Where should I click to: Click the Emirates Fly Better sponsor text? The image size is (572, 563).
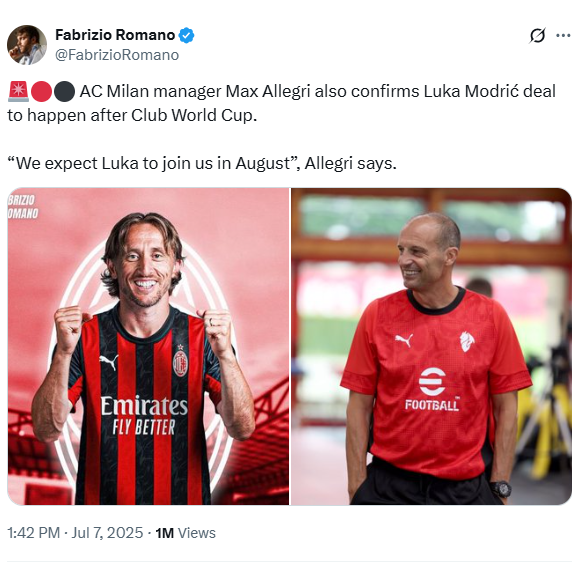[144, 416]
